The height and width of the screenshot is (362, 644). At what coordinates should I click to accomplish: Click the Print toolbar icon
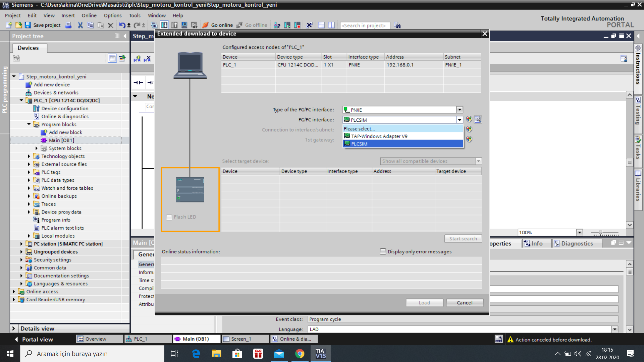pyautogui.click(x=68, y=25)
